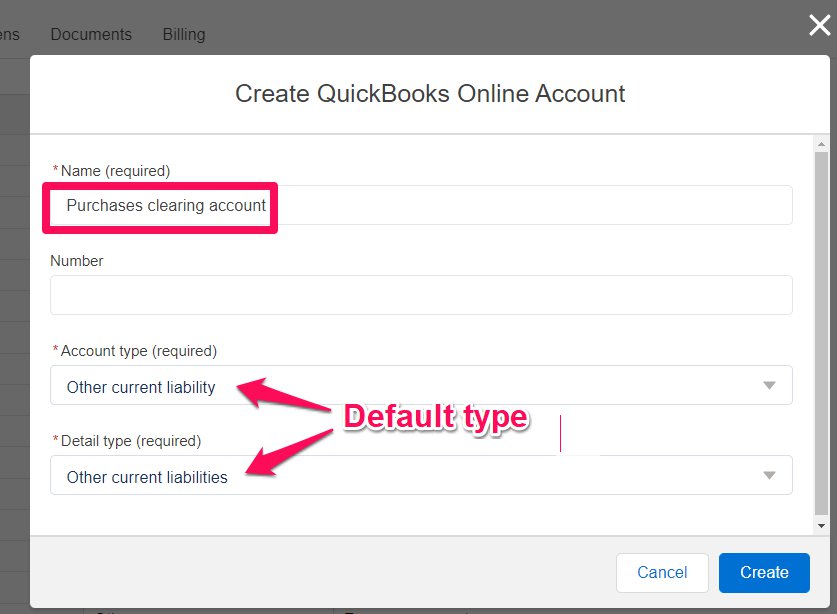Click the Detail type dropdown arrow
This screenshot has height=614, width=837.
(769, 475)
